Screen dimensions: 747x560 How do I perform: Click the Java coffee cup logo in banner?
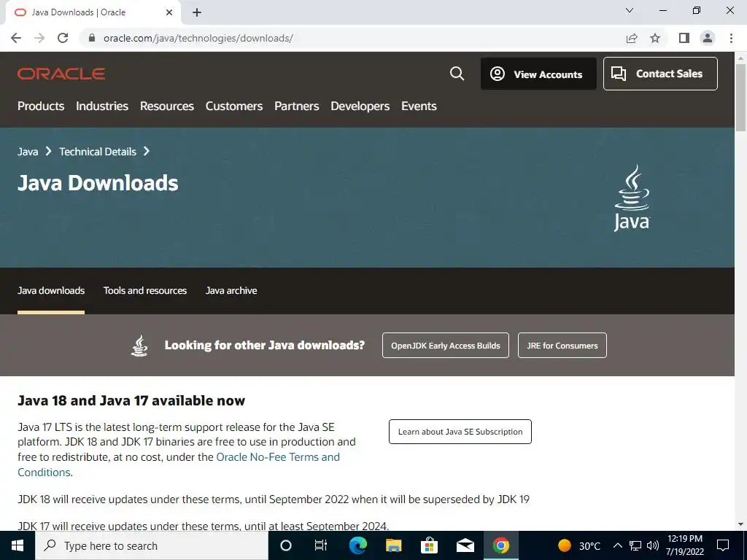click(x=632, y=198)
